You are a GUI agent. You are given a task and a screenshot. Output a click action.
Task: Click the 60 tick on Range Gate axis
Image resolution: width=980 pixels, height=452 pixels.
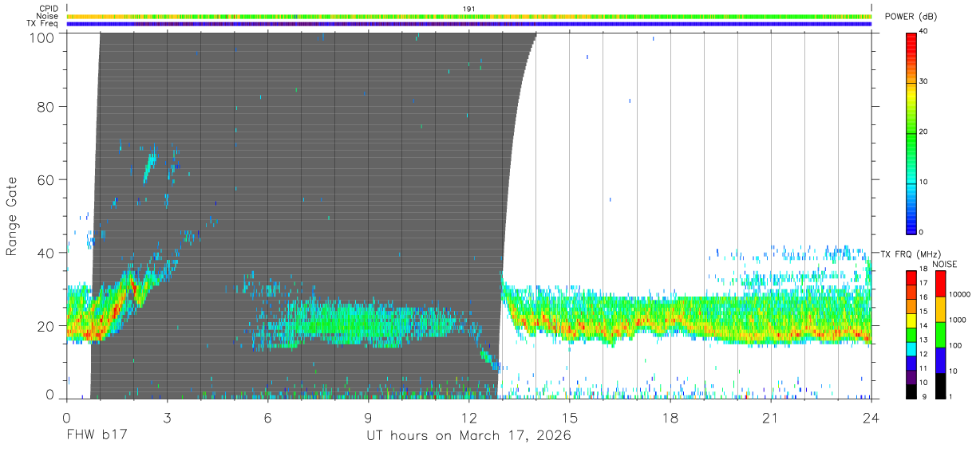[45, 179]
